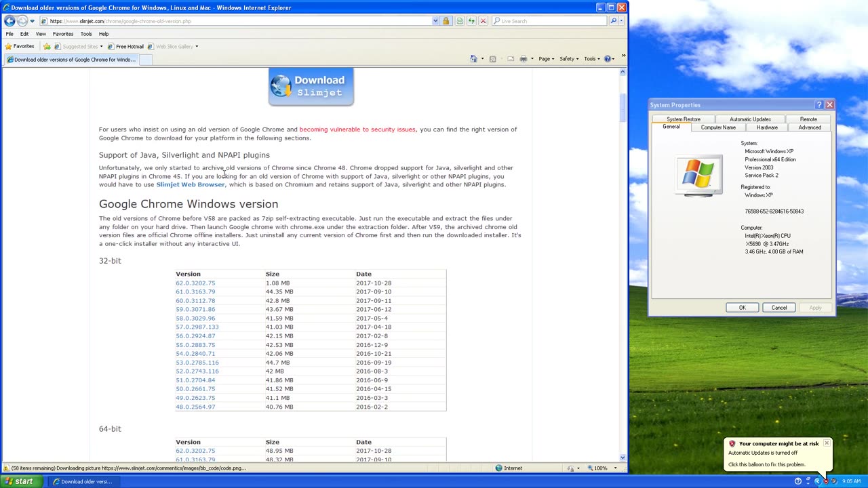Viewport: 868px width, 488px height.
Task: Click Add to Favorites Bar icon
Action: (47, 47)
